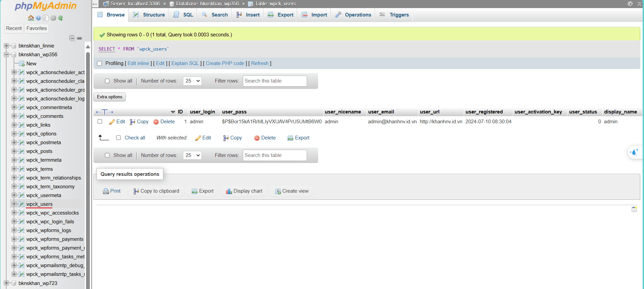Click the water drop floating widget
Screen dimensions: 644x289
click(x=635, y=152)
